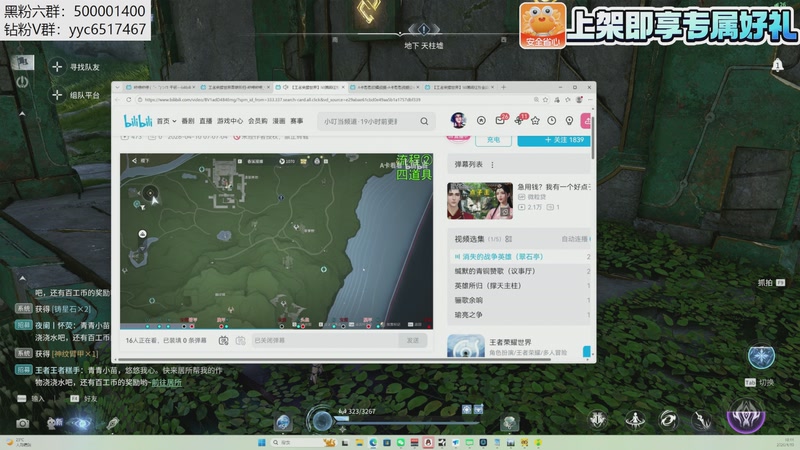Image resolution: width=800 pixels, height=450 pixels.
Task: Select episode 英雄所归（撑天主柱）
Action: click(519, 286)
